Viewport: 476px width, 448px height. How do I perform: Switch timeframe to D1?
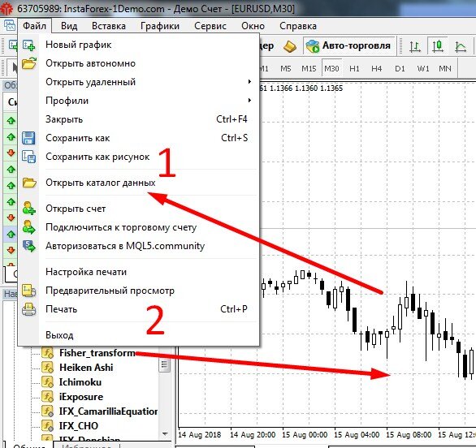click(x=400, y=68)
